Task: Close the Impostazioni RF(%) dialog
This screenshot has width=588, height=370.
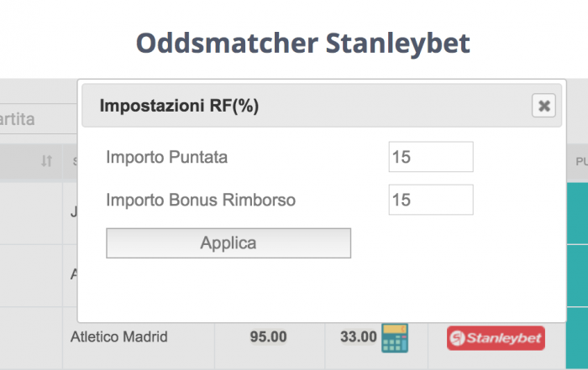Action: [x=543, y=106]
